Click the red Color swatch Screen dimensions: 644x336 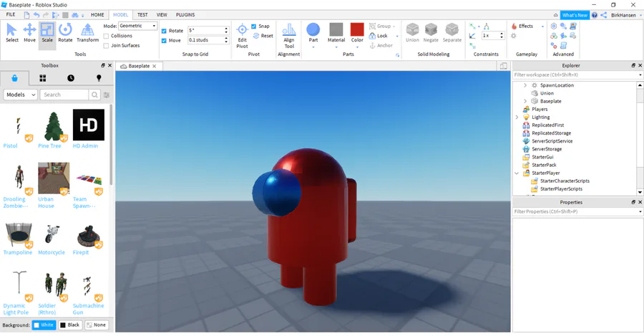pyautogui.click(x=357, y=29)
